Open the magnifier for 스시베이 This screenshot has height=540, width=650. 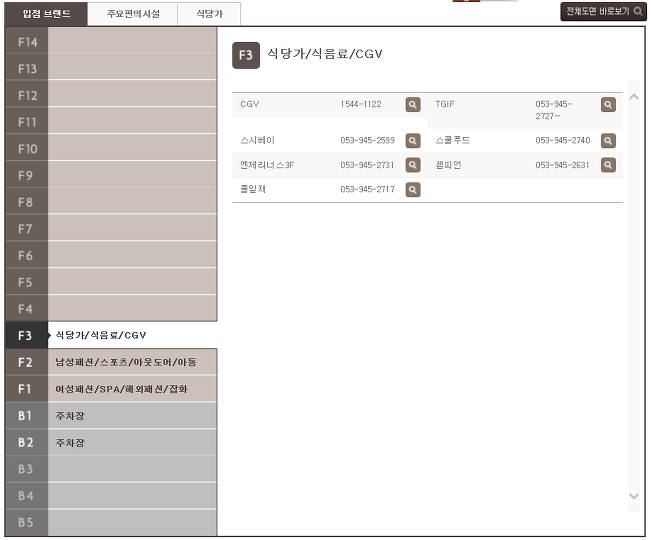tap(413, 140)
